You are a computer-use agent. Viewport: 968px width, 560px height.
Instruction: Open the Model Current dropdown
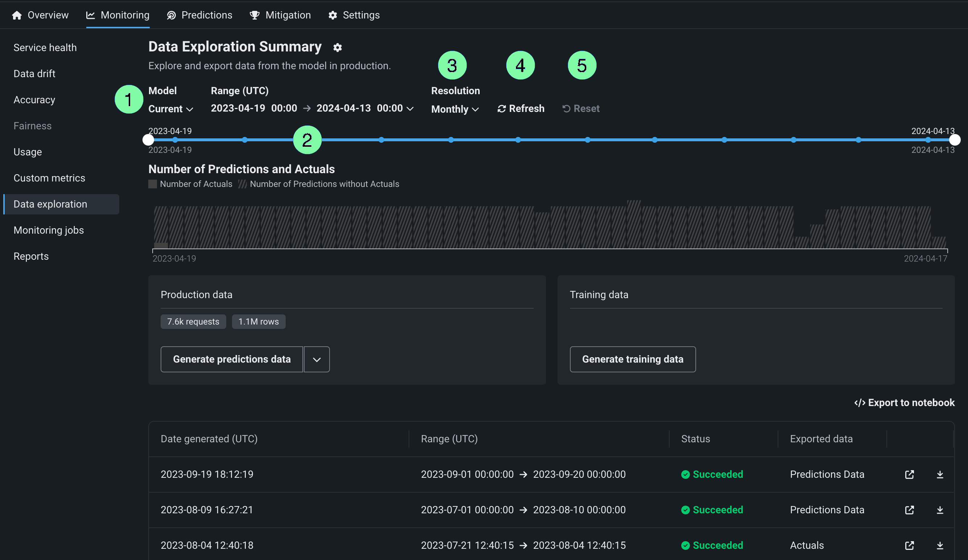coord(170,109)
